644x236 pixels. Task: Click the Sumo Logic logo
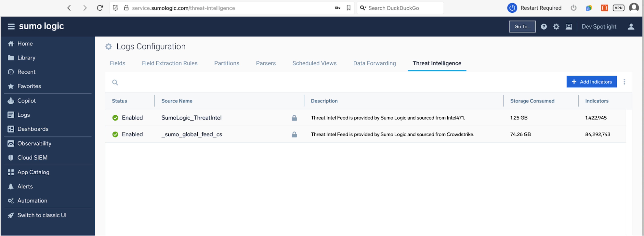pos(41,26)
